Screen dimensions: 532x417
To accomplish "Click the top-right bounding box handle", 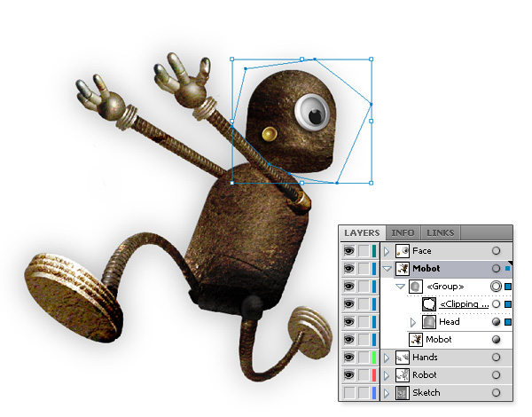I will coord(372,59).
